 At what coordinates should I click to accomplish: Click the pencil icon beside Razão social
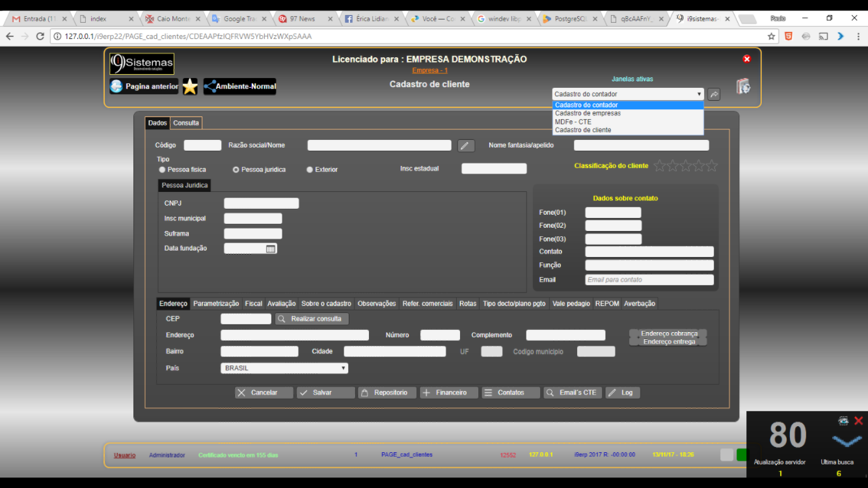click(466, 146)
